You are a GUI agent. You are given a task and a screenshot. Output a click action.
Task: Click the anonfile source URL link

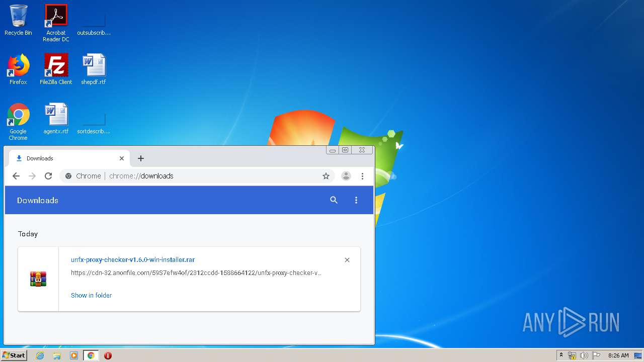[x=196, y=273]
